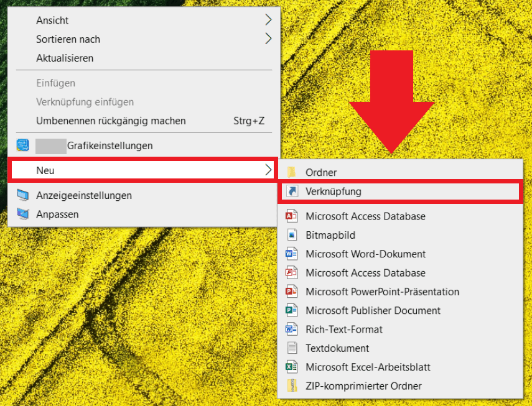Open the Neu submenu chevron
Screen dimensions: 532x406
(x=268, y=170)
